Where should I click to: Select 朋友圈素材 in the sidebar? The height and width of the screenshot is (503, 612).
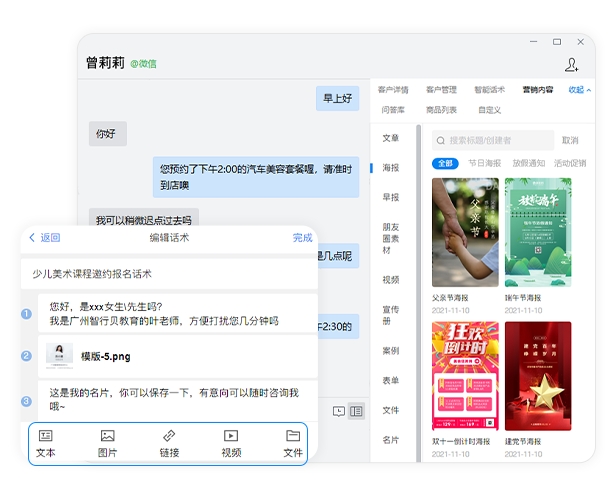(x=391, y=238)
